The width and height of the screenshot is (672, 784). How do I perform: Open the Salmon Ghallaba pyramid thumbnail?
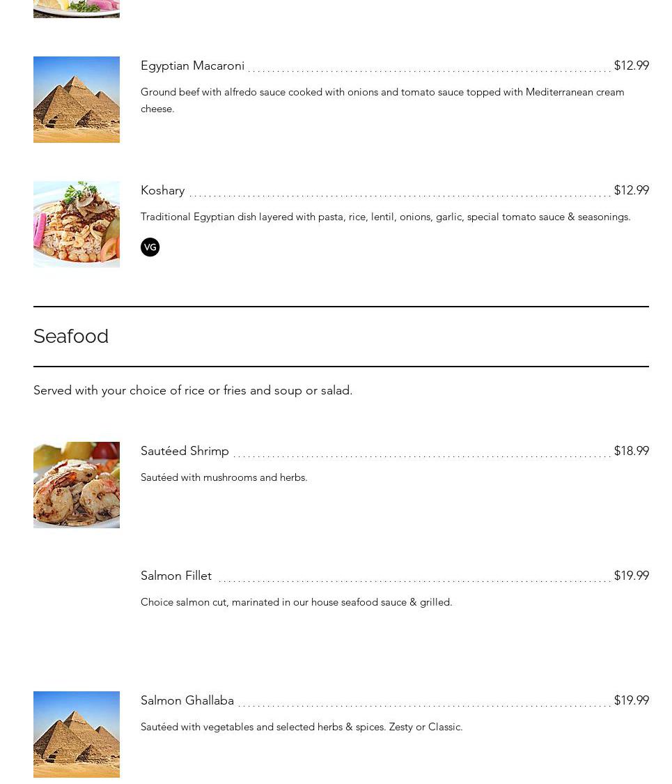[x=77, y=735]
